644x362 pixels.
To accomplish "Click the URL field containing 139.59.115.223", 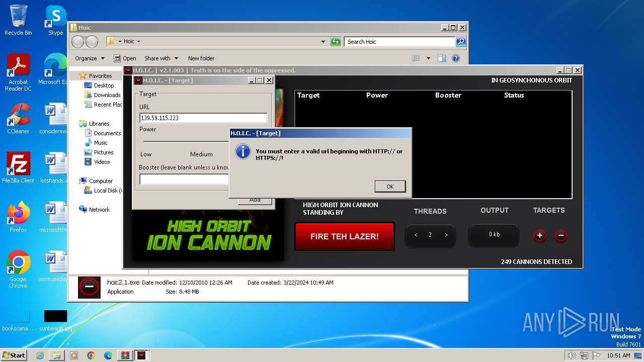I will coord(203,118).
